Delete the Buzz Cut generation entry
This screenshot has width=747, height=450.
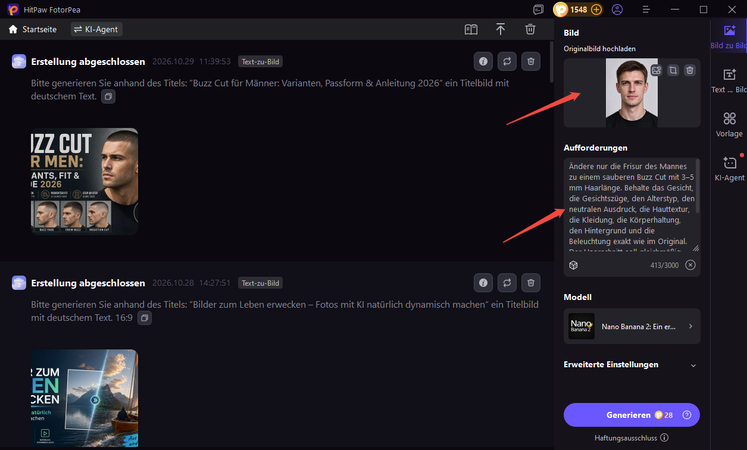point(531,61)
